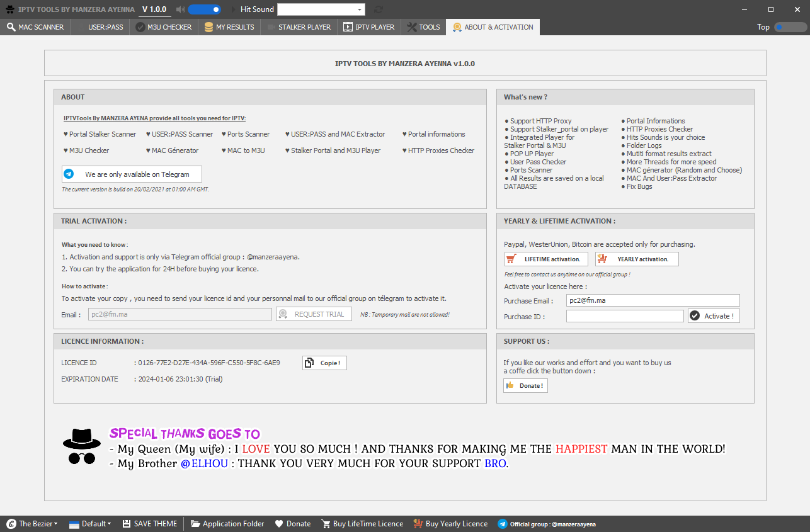Focus the Purchase ID field
Screen dimensions: 810x532
tap(625, 316)
